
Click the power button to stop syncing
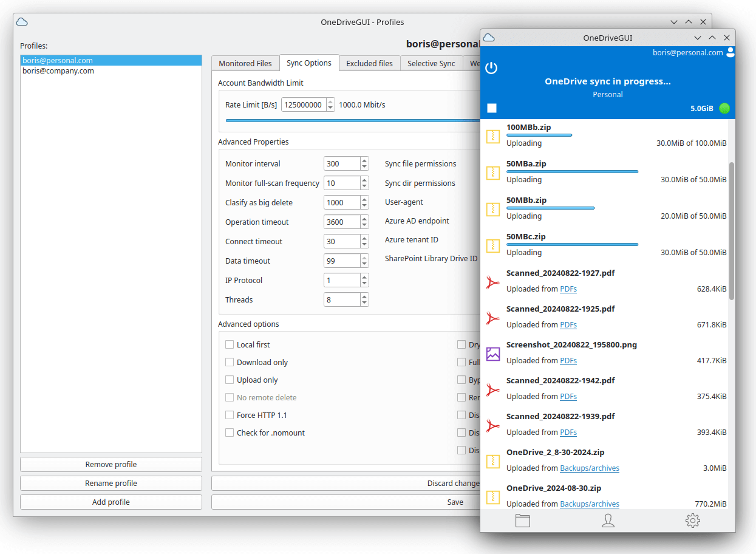(491, 68)
